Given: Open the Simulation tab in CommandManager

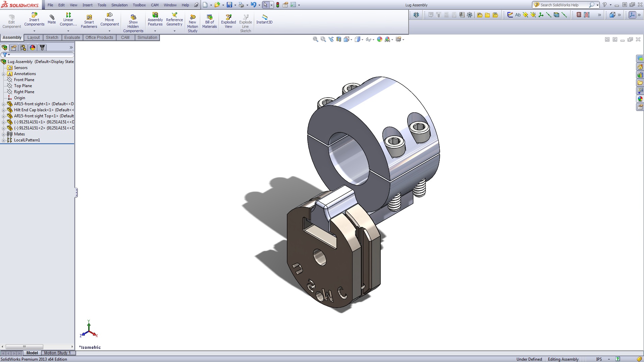Looking at the screenshot, I should click(147, 38).
